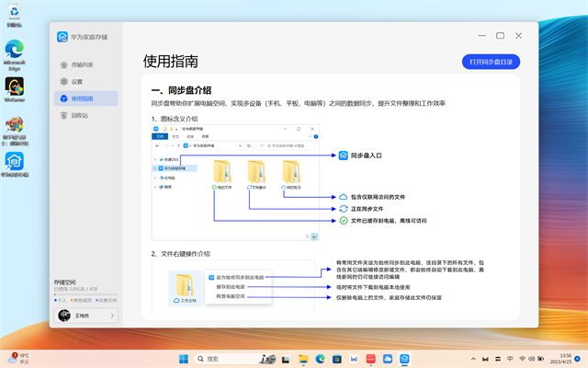
Task: Open the WeGame desktop shortcut
Action: coord(15,89)
